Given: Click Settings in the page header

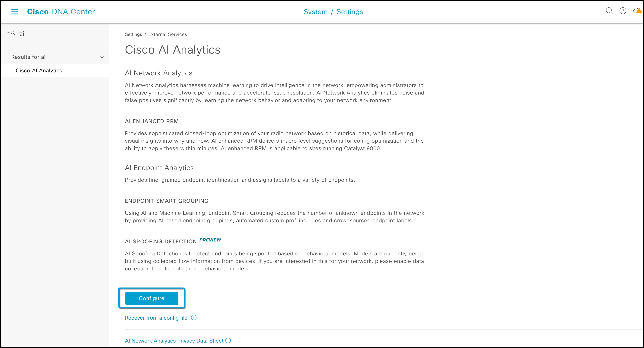Looking at the screenshot, I should (x=350, y=11).
